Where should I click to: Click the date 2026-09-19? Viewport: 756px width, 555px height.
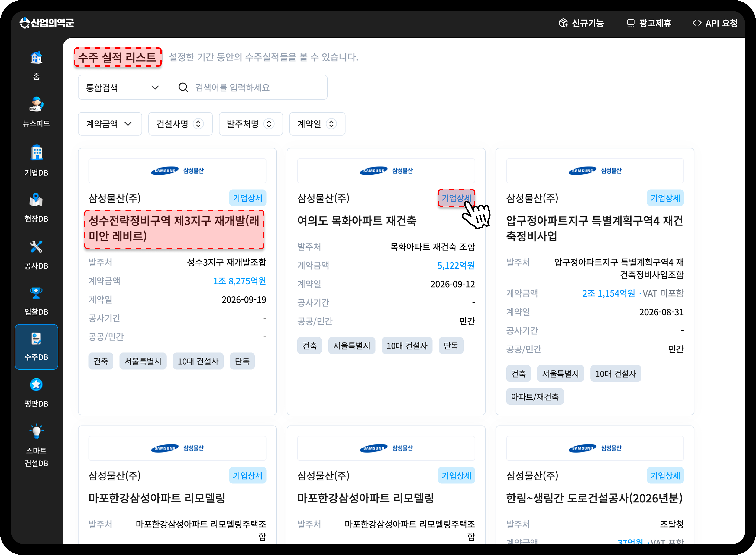[x=244, y=300]
